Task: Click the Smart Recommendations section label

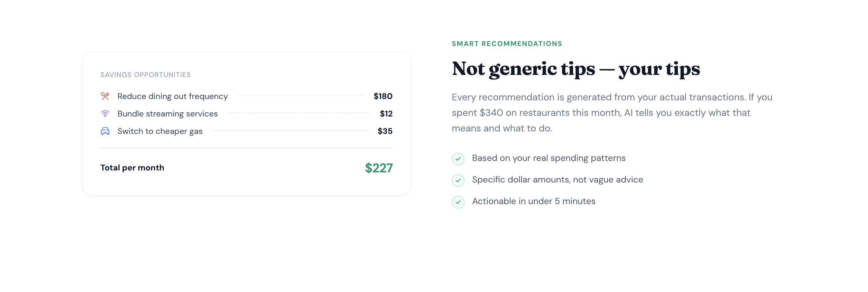Action: [507, 44]
